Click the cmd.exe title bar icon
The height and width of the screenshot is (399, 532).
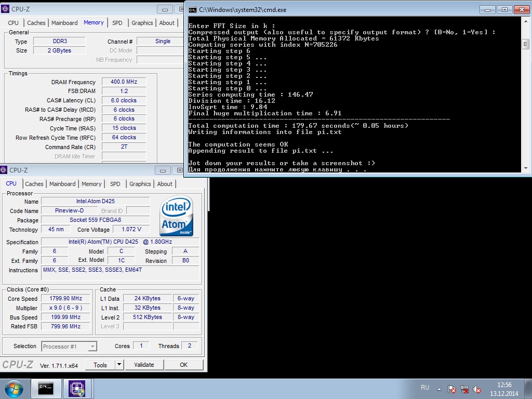[193, 10]
